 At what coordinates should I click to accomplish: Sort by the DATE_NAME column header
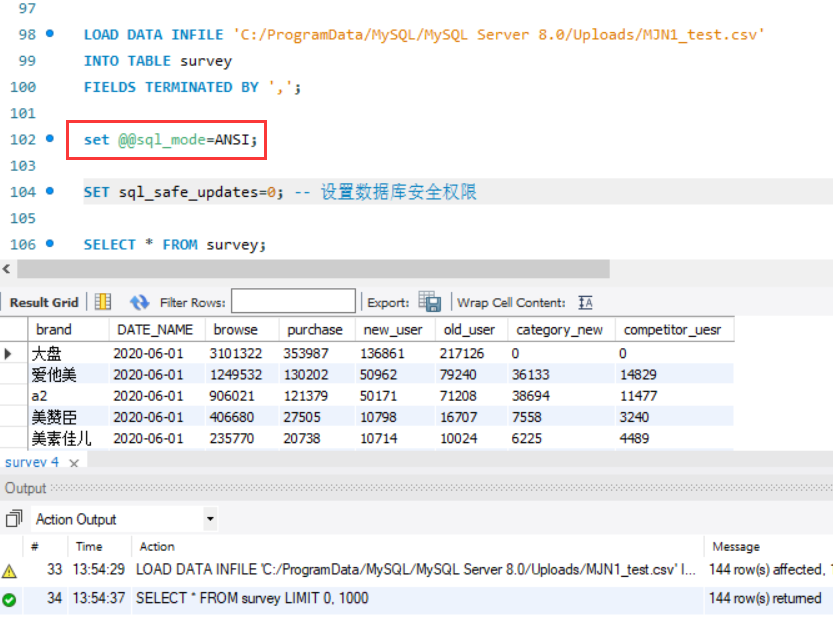[157, 330]
